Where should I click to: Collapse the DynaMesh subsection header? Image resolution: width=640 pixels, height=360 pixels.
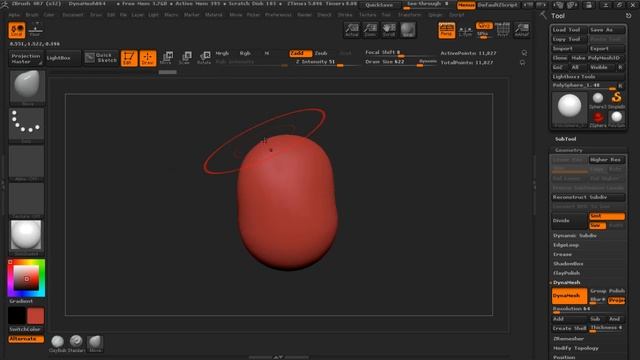coord(567,282)
